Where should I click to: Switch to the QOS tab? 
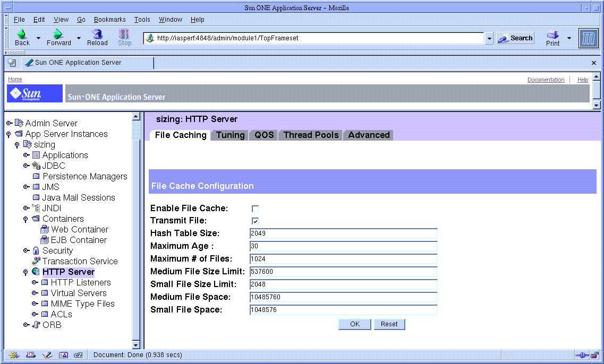click(x=264, y=135)
